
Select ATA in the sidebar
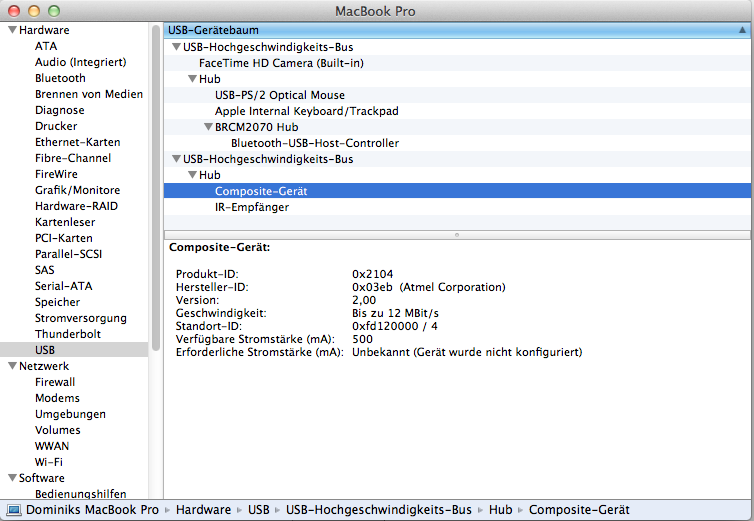point(46,46)
